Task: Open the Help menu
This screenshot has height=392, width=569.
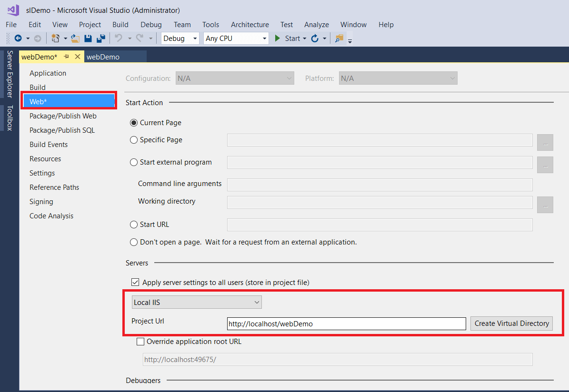Action: click(386, 24)
